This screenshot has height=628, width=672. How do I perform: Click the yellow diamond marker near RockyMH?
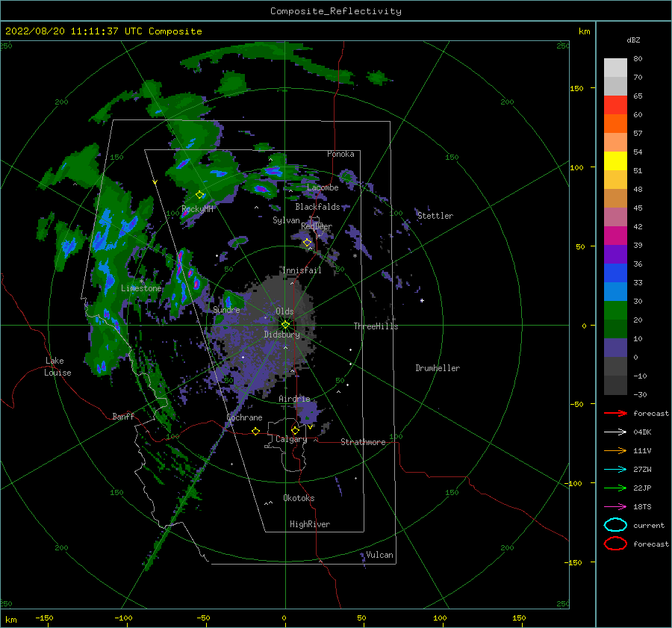click(x=199, y=195)
